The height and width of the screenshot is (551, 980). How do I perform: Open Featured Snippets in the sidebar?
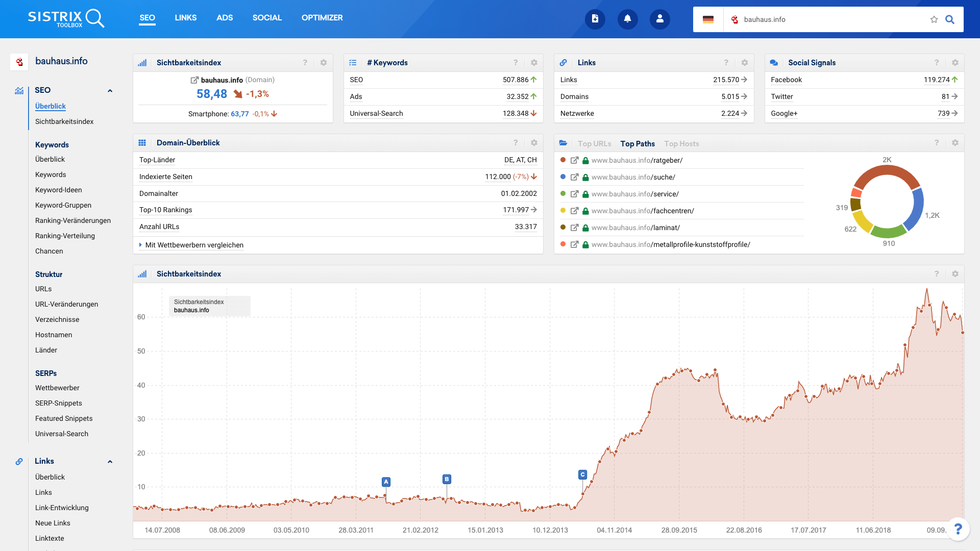(x=64, y=418)
